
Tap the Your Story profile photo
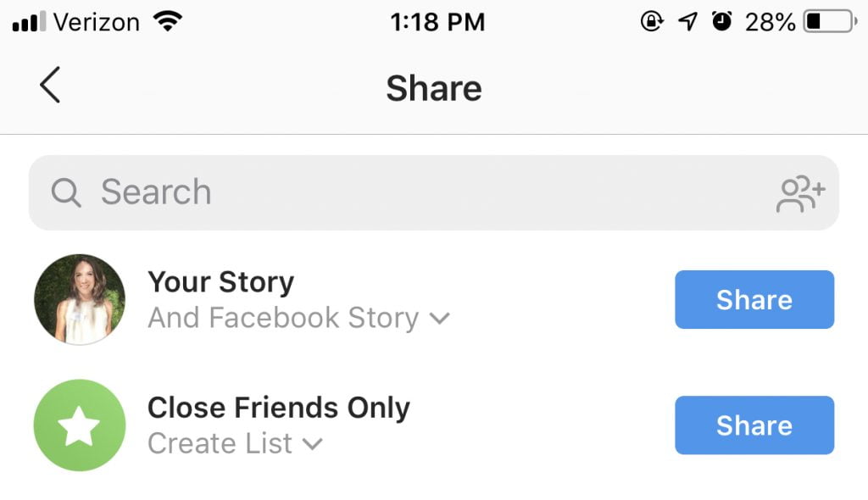pos(80,299)
